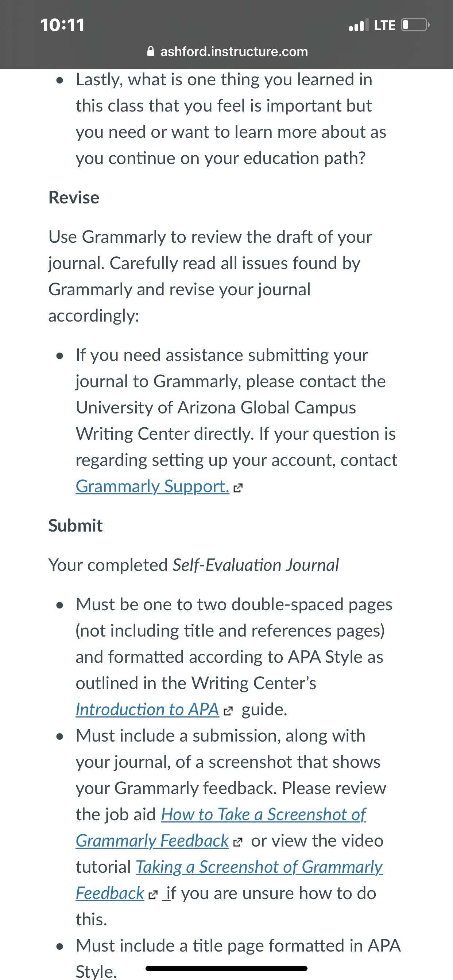Tap the external-link icon after Grammarly Feedback job aid
Screen dimensions: 453x980
pyautogui.click(x=237, y=842)
